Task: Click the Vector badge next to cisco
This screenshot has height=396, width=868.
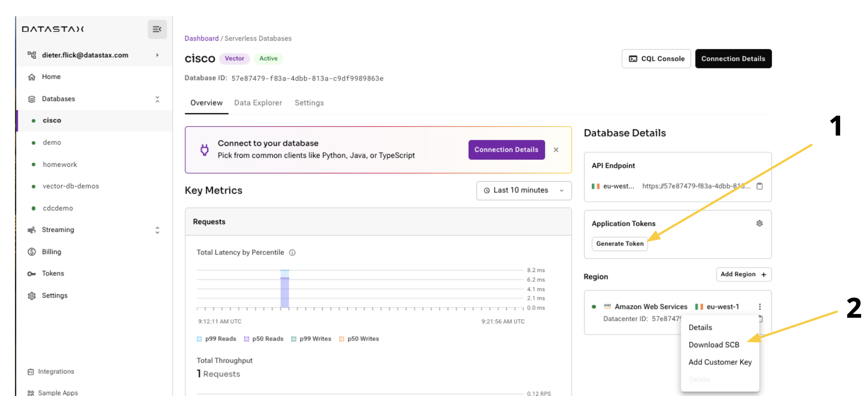Action: coord(234,59)
